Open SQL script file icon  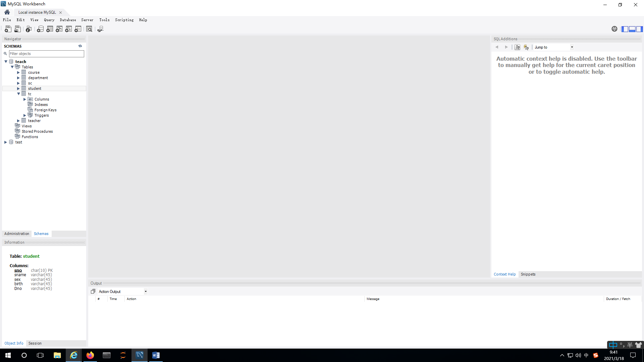point(17,29)
